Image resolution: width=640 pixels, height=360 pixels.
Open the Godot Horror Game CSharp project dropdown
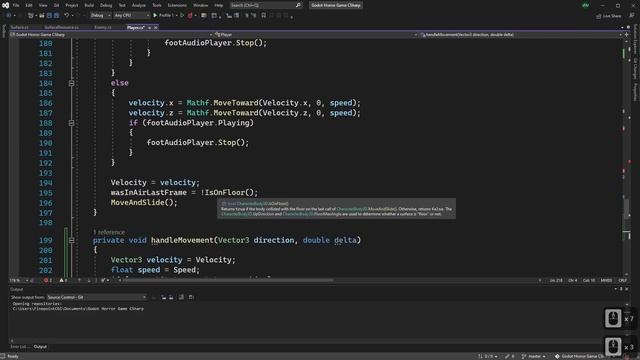(111, 35)
